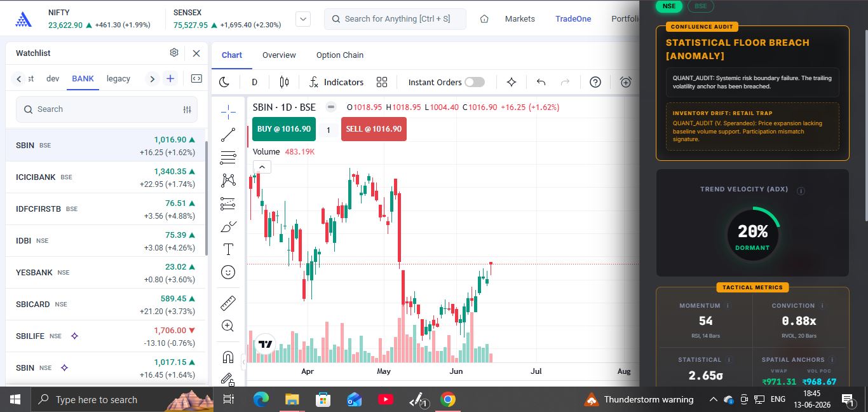Show Momentum metric info icon

pyautogui.click(x=728, y=306)
